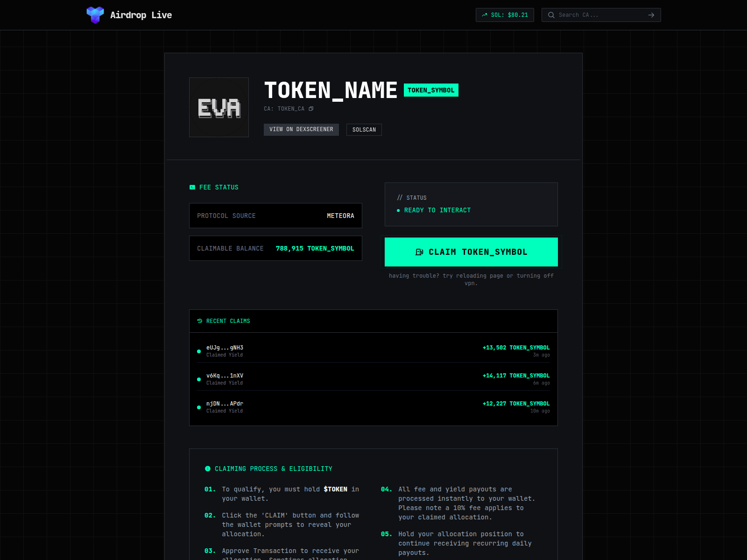Screen dimensions: 747x560
Task: Click the copy icon next to TOKEN_CA
Action: tap(312, 108)
